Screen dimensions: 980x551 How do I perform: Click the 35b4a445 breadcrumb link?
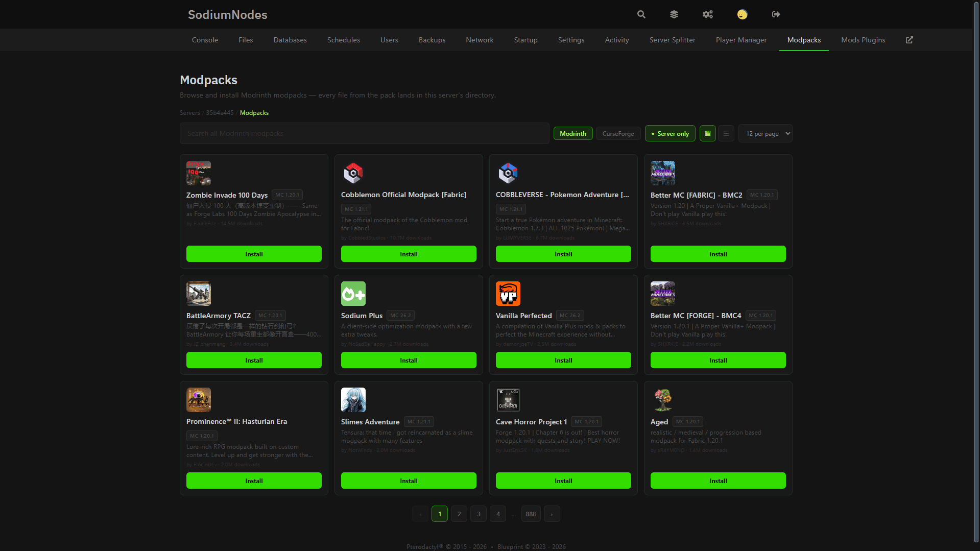pyautogui.click(x=220, y=113)
